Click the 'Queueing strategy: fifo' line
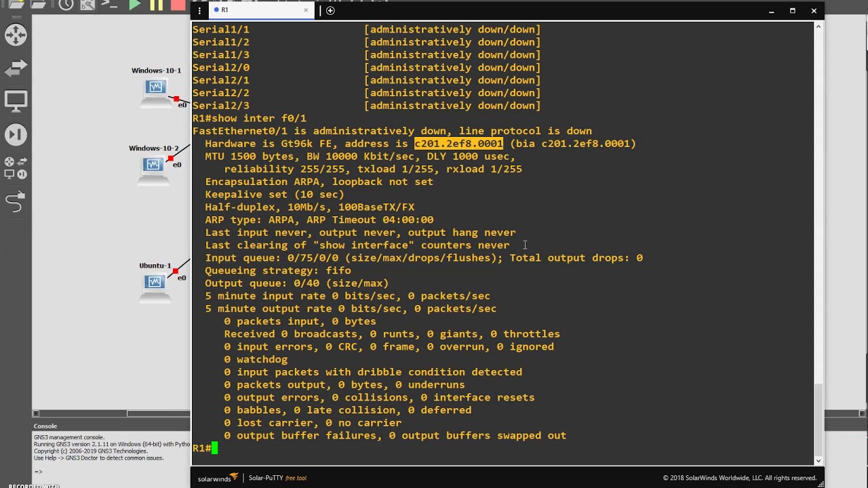The height and width of the screenshot is (488, 868). tap(278, 270)
